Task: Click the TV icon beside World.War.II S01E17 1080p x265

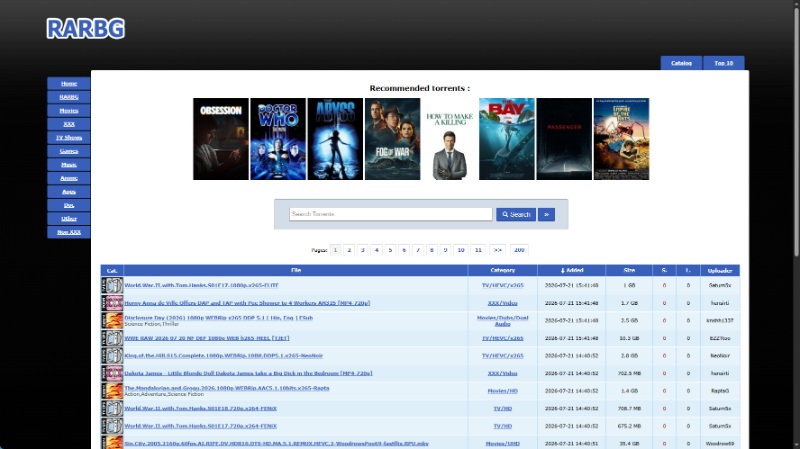Action: click(x=112, y=285)
